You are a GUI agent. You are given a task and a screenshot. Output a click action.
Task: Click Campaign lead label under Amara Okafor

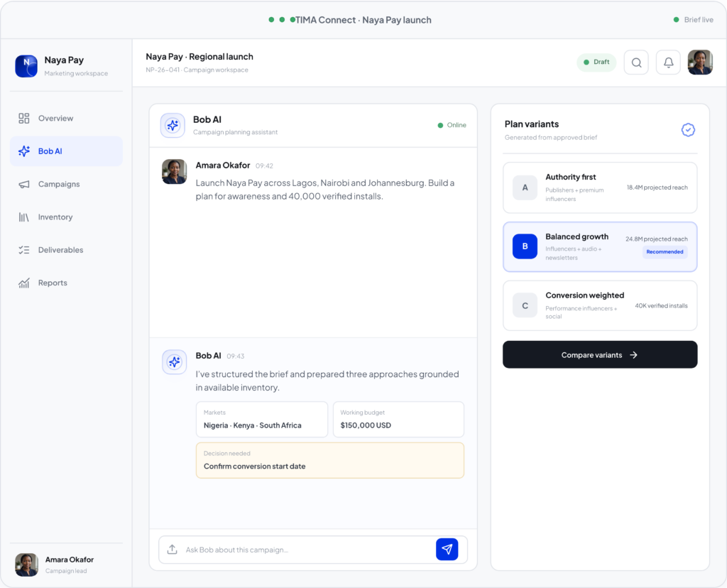click(66, 571)
